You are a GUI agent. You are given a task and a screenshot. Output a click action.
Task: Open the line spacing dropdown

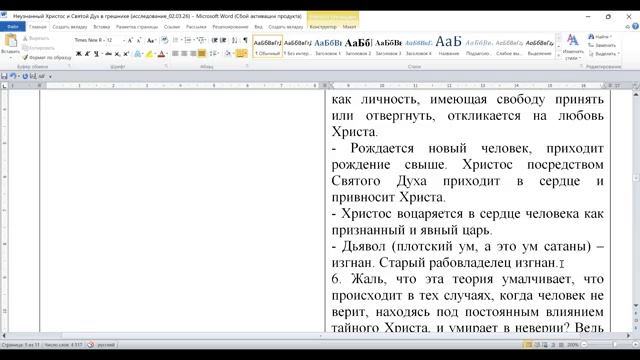click(x=214, y=54)
